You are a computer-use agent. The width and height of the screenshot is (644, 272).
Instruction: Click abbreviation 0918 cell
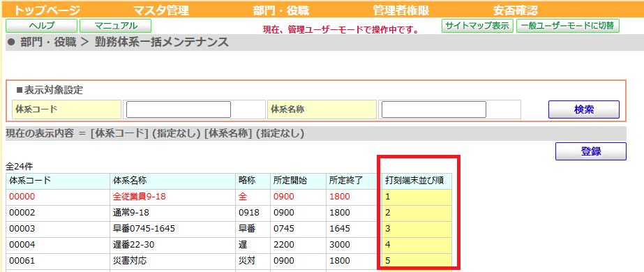point(253,213)
